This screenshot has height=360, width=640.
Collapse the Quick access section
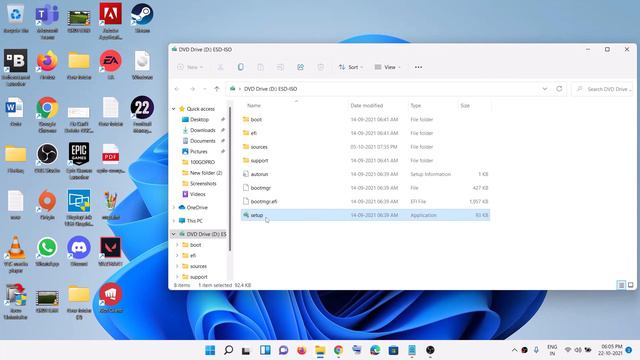point(173,109)
